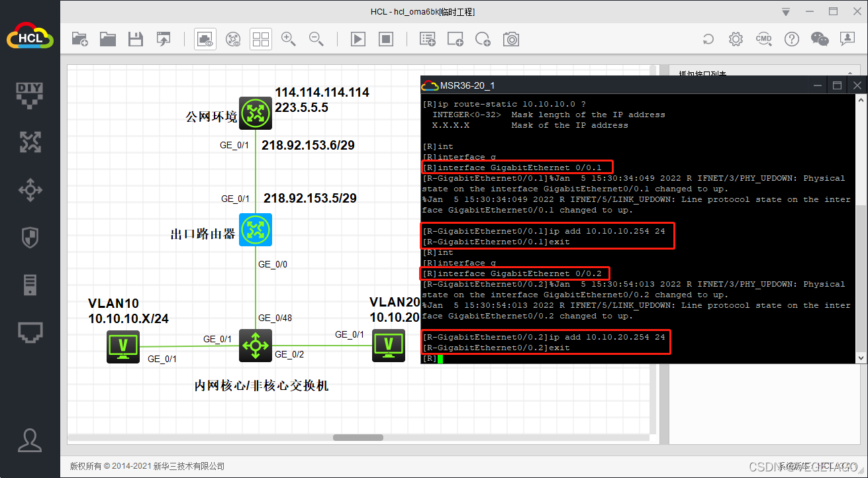Stop all devices with stop button
868x478 pixels.
[x=386, y=40]
